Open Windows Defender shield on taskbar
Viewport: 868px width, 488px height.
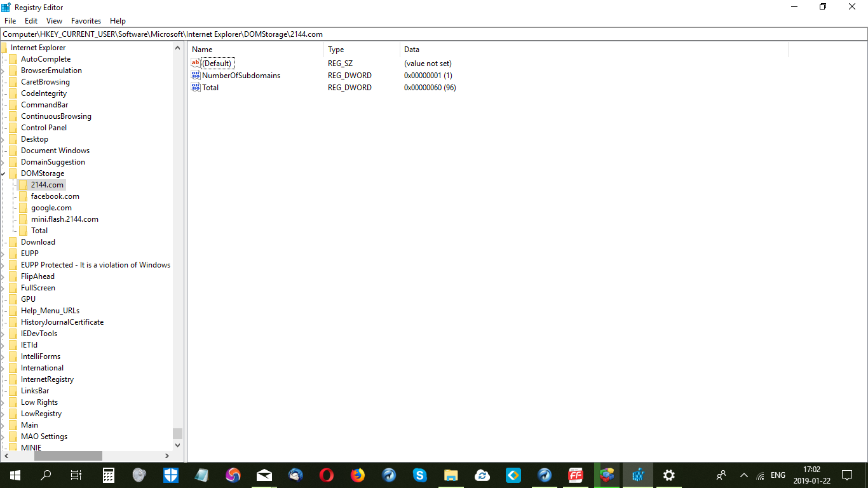171,475
